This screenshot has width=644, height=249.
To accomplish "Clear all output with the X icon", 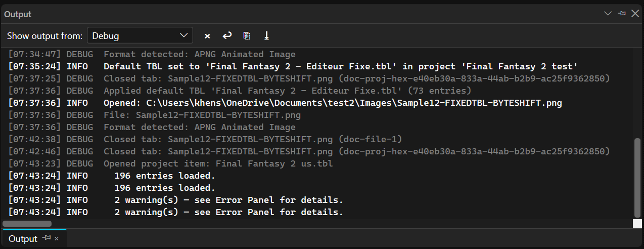I will (207, 36).
